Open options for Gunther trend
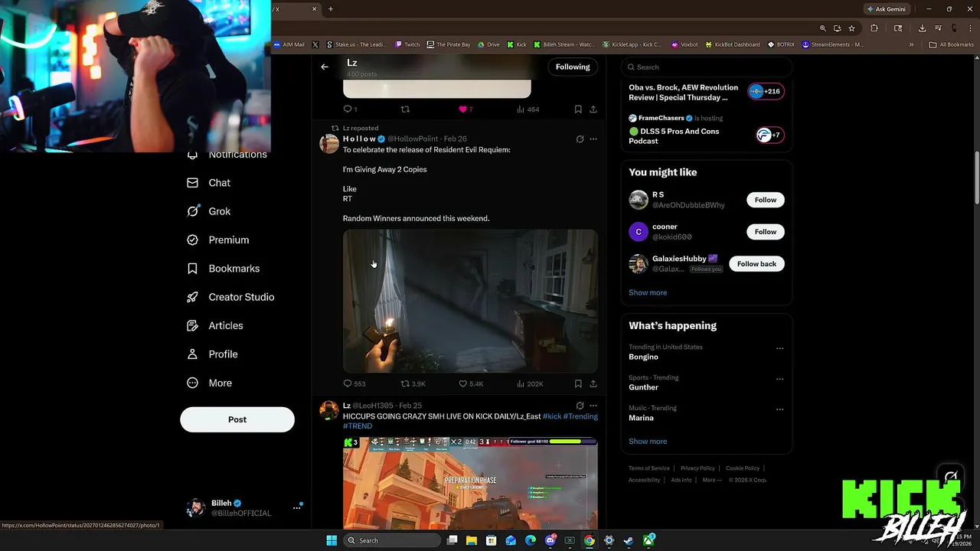The width and height of the screenshot is (980, 551). click(779, 379)
